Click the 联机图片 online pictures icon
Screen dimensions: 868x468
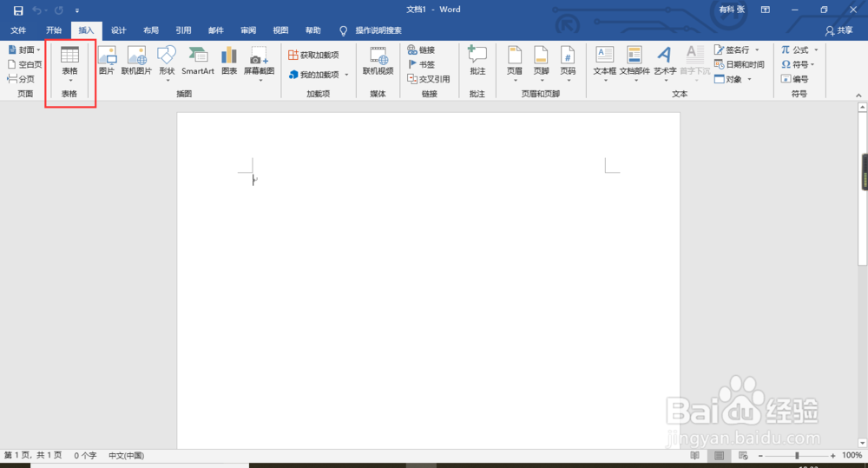coord(136,61)
